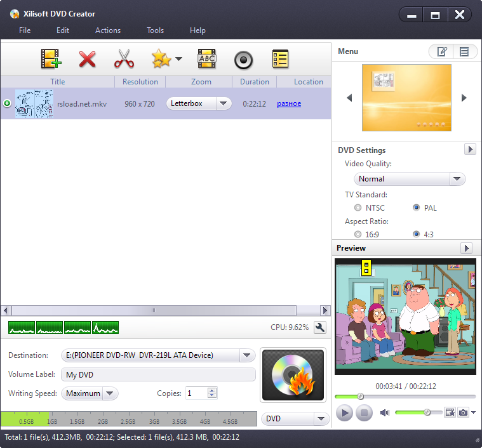The height and width of the screenshot is (448, 482).
Task: Select the rsload.net.mkv video thumbnail
Action: (34, 103)
